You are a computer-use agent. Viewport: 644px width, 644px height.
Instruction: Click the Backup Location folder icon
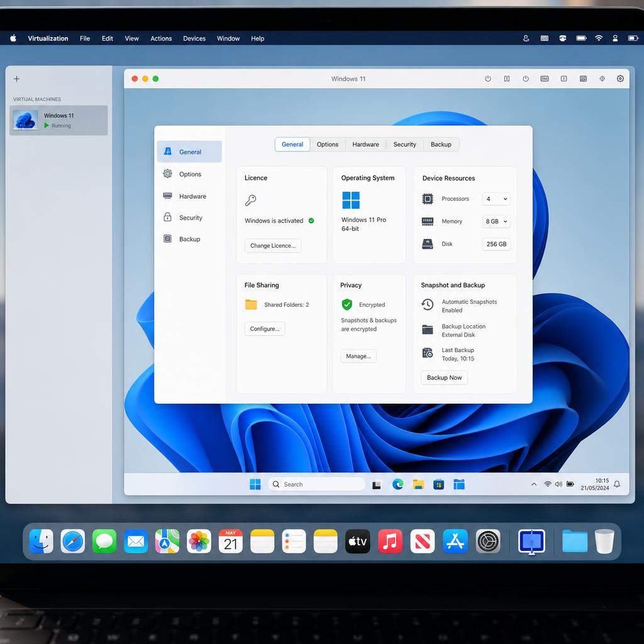coord(427,330)
